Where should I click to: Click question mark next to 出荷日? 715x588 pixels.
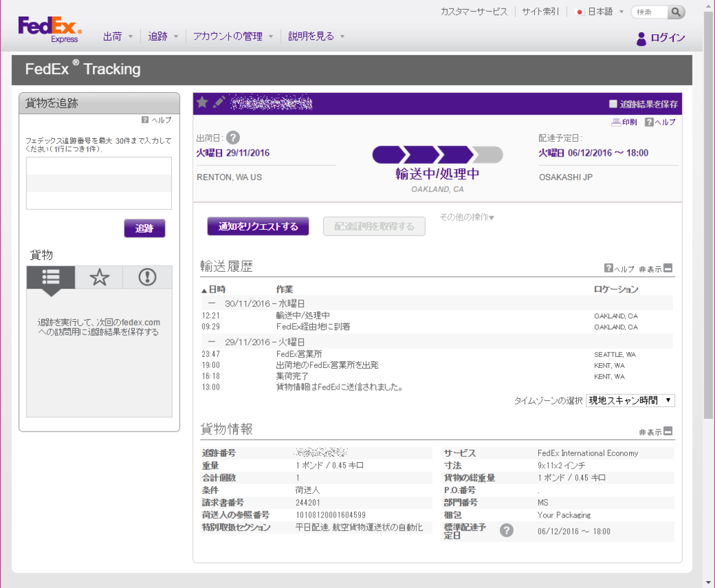[x=233, y=138]
